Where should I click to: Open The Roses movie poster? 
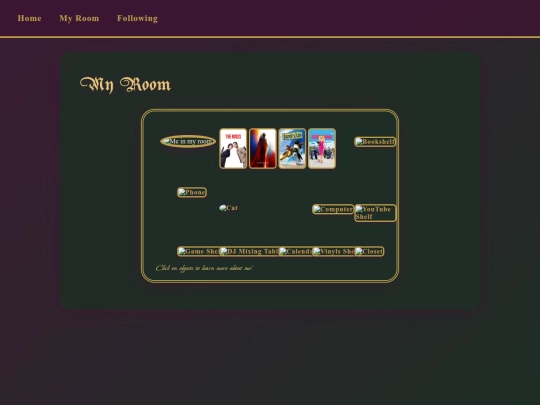click(233, 148)
